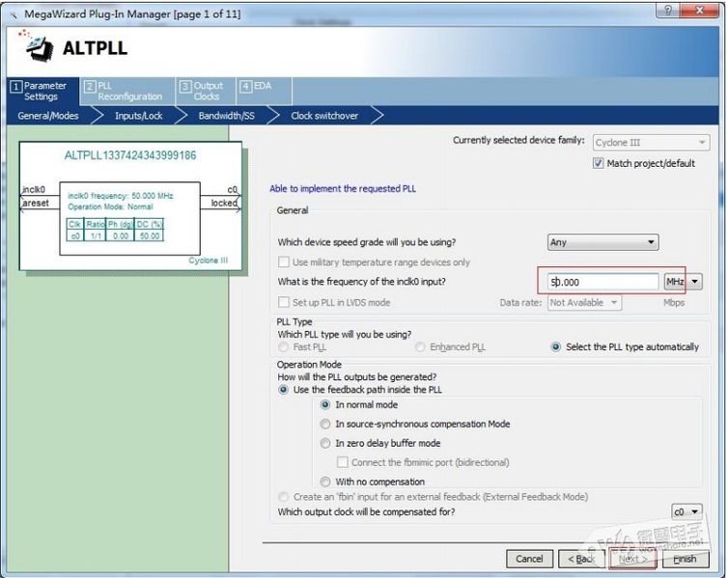Click the ALTPLL chip logo icon

[37, 45]
